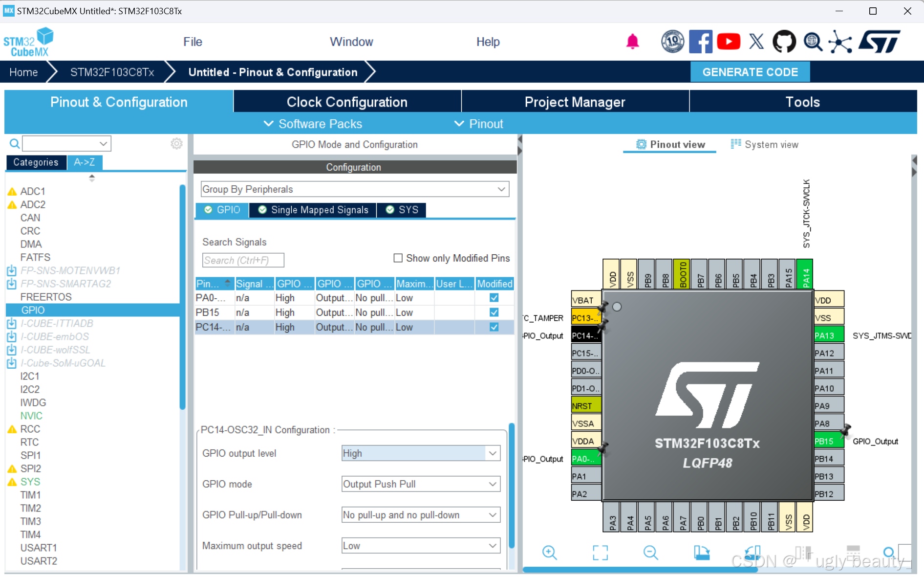The width and height of the screenshot is (924, 577).
Task: Switch to the Clock Configuration tab
Action: click(x=347, y=102)
